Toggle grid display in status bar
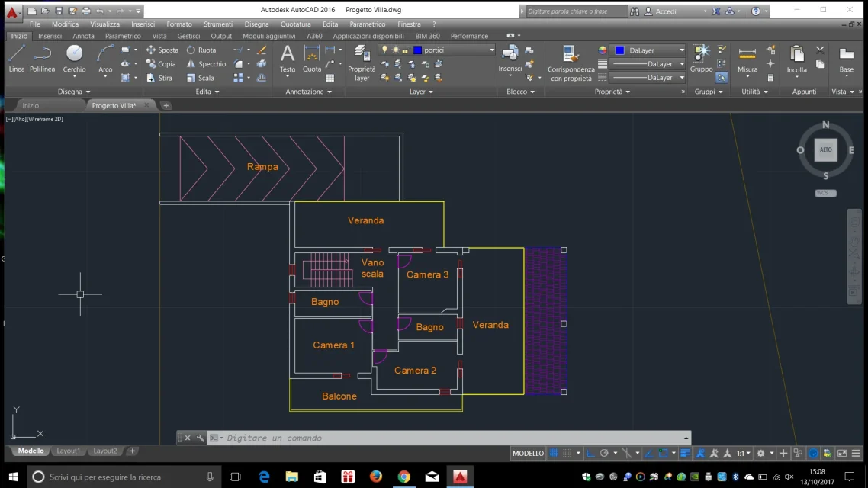 click(x=555, y=454)
